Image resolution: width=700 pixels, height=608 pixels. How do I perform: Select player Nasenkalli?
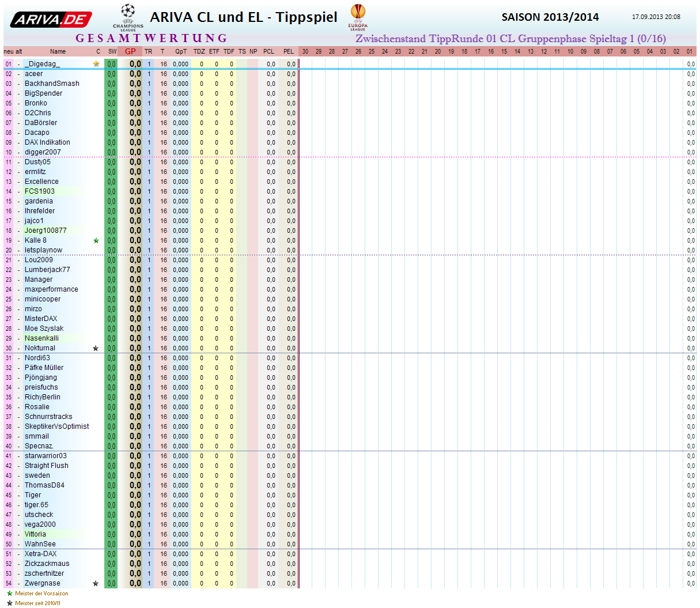pos(41,338)
